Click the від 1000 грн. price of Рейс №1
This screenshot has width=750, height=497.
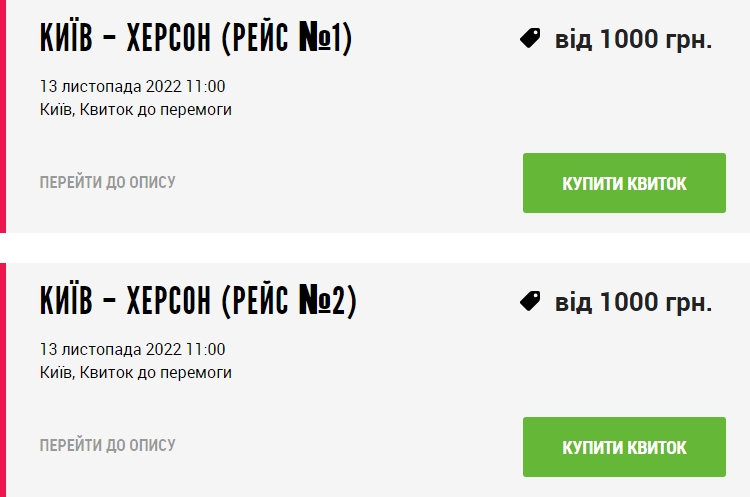pos(633,40)
